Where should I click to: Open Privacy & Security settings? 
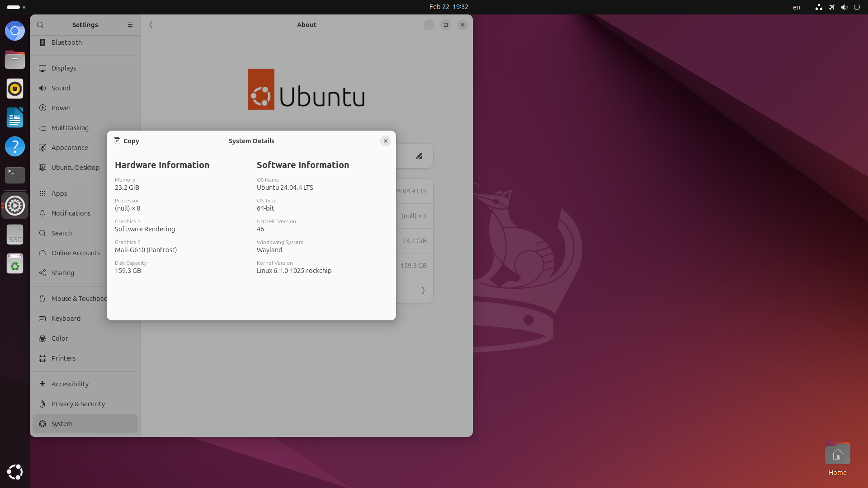point(78,404)
